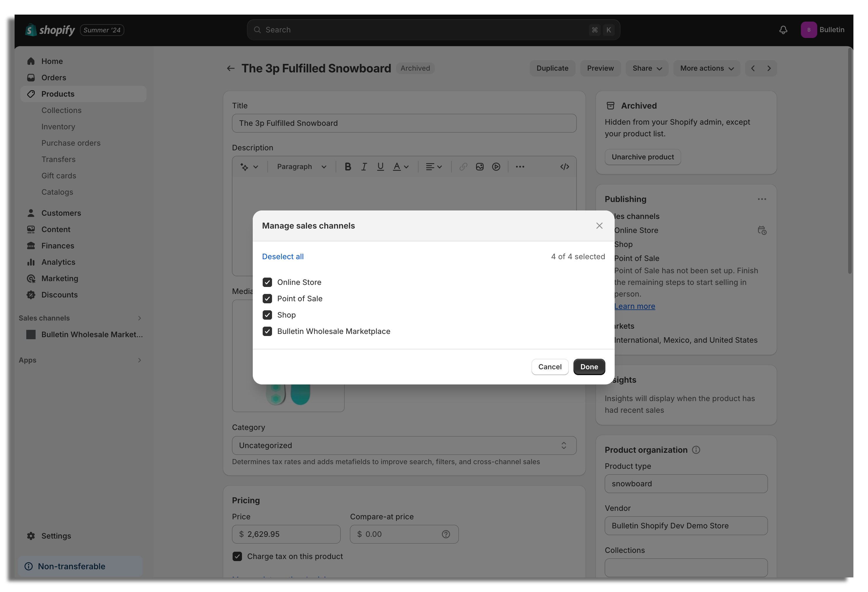868x592 pixels.
Task: Open Catalogs submenu item
Action: coord(57,192)
